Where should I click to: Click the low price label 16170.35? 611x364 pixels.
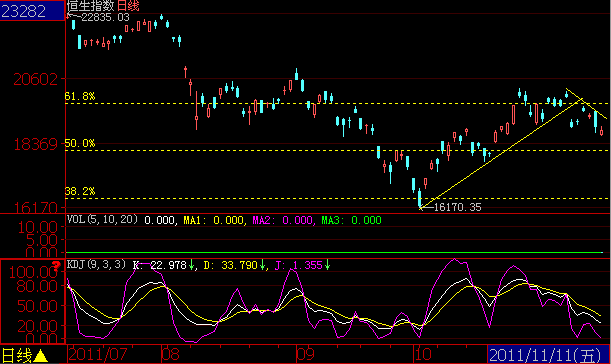(x=457, y=207)
